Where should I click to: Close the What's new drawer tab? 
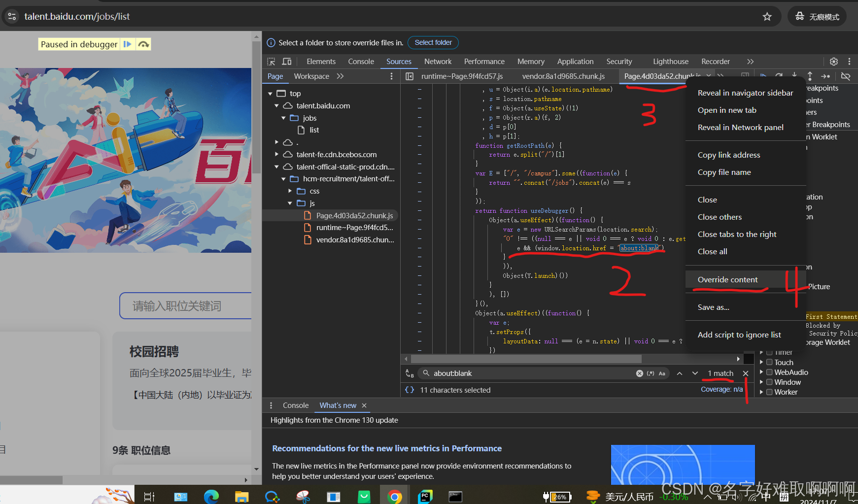tap(364, 405)
